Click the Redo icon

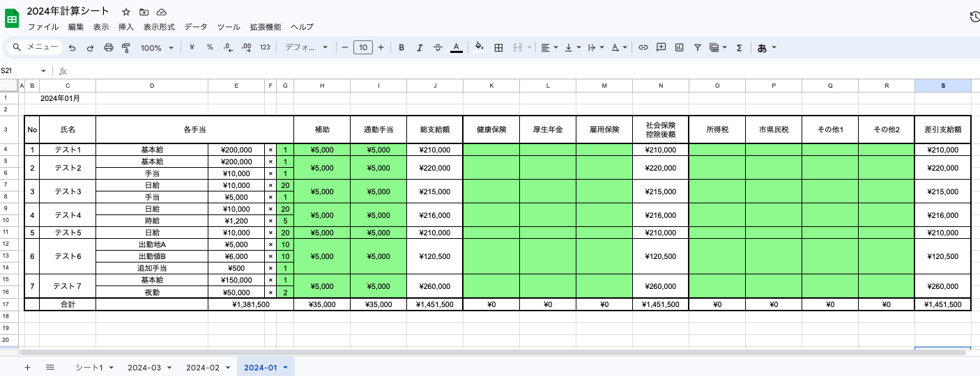(90, 48)
